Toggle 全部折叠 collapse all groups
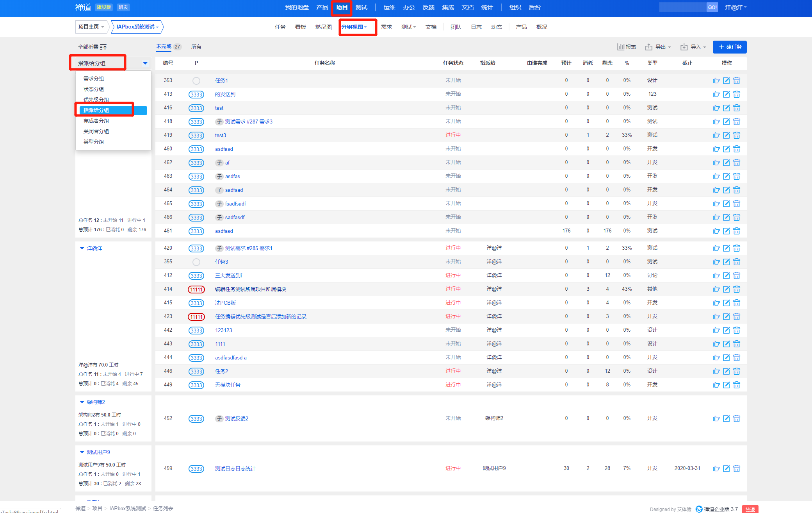 92,47
